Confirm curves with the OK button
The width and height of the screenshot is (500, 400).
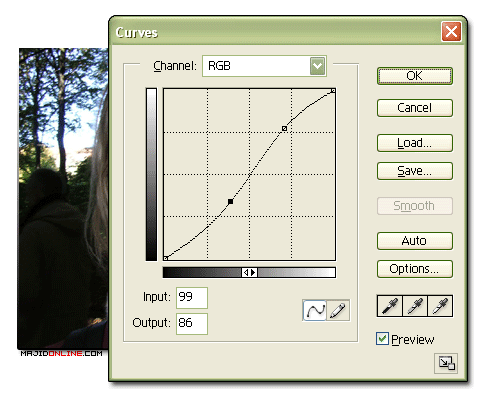tap(415, 76)
